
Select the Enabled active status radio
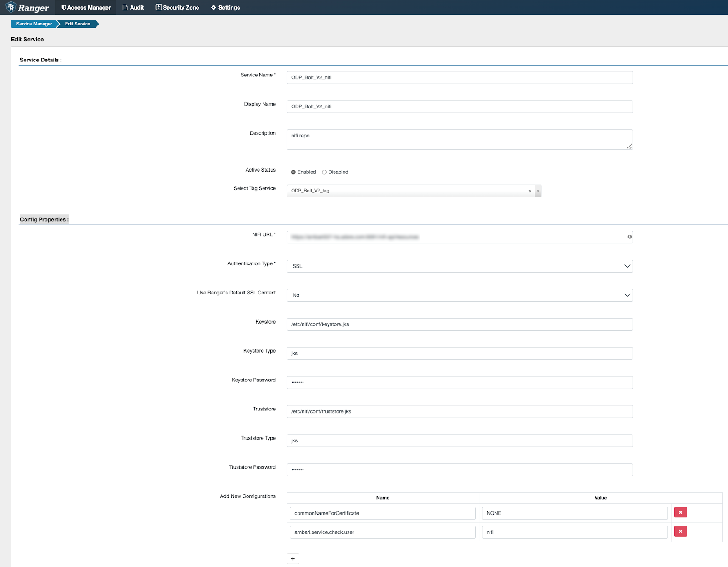click(293, 172)
